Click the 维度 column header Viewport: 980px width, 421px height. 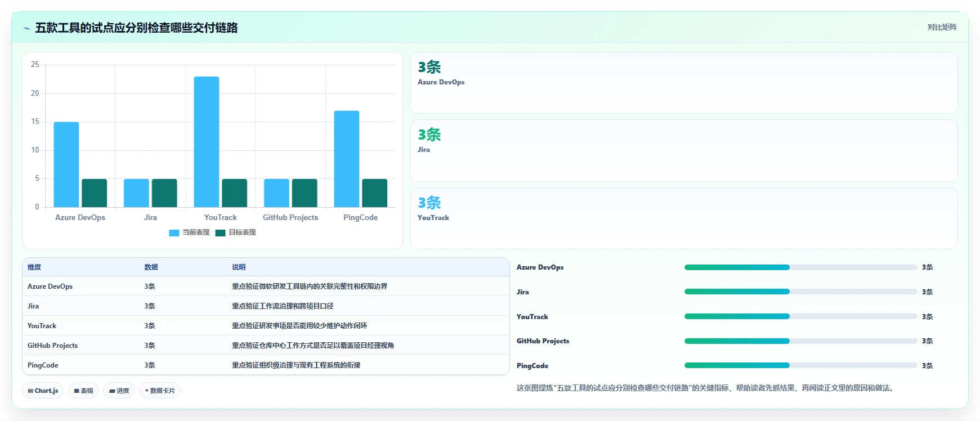click(34, 267)
